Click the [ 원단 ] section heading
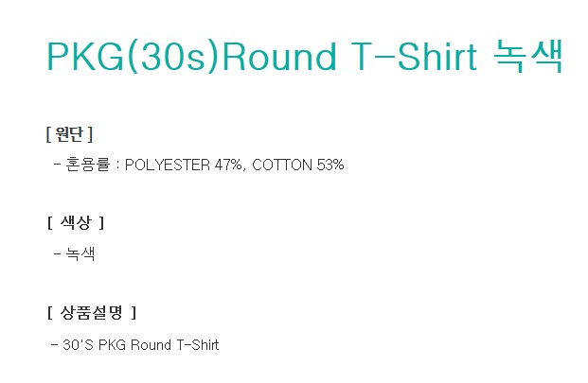 (69, 134)
